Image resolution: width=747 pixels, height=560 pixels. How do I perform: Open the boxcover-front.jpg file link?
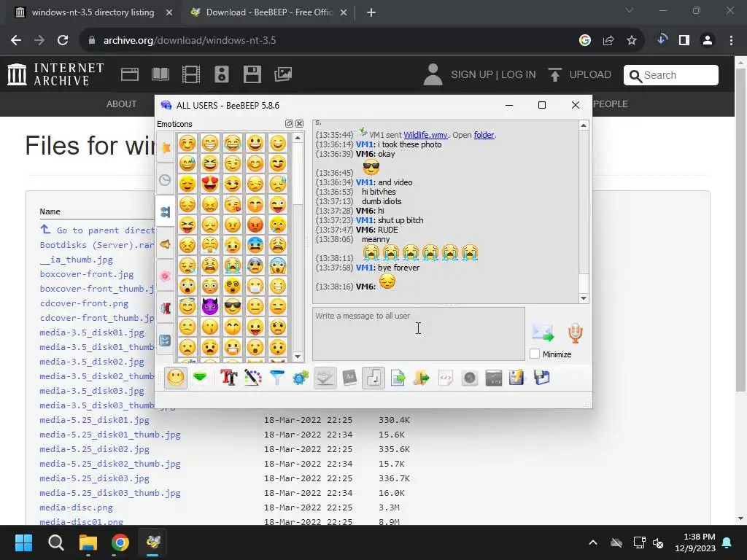[x=87, y=274]
